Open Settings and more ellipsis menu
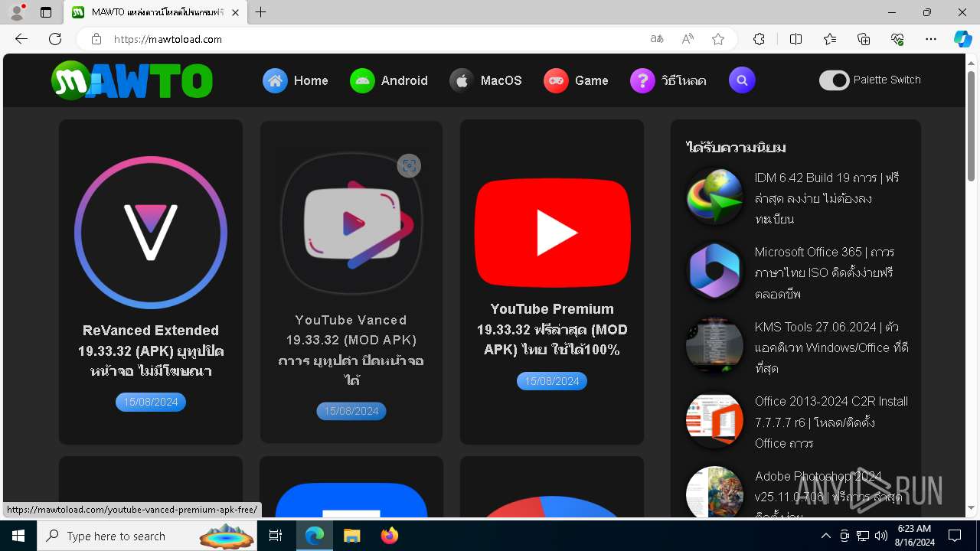This screenshot has width=980, height=551. pos(931,39)
